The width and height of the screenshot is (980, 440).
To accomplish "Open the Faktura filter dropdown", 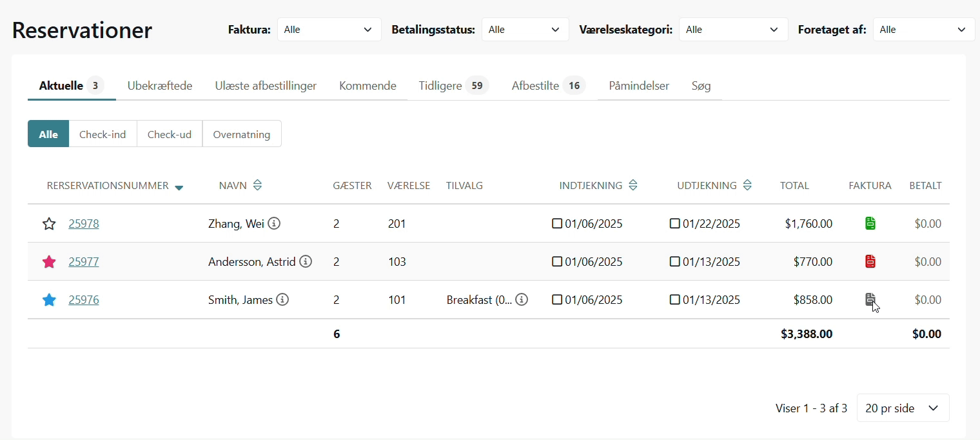I will point(329,30).
